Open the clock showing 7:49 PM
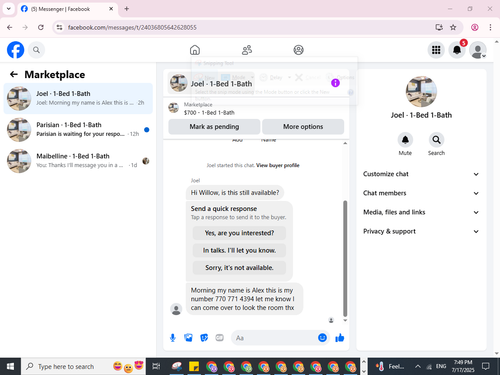This screenshot has height=375, width=500. click(463, 366)
